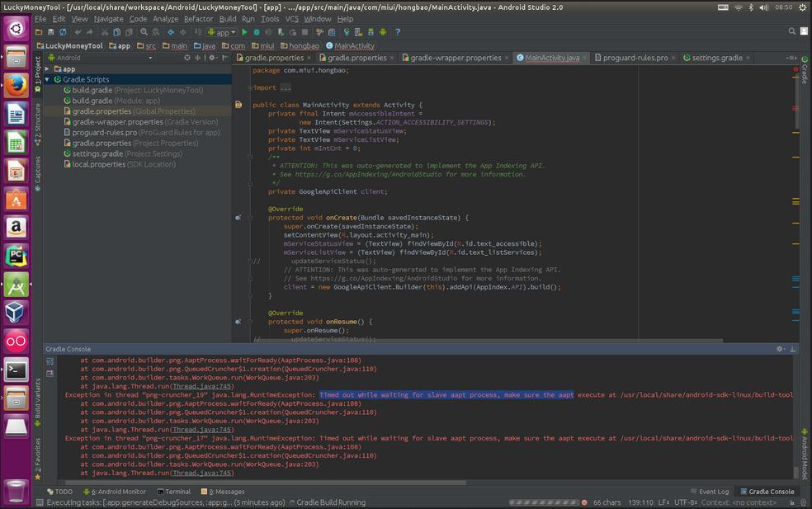Image resolution: width=812 pixels, height=509 pixels.
Task: Click the Undo arrow in toolbar
Action: tap(78, 32)
